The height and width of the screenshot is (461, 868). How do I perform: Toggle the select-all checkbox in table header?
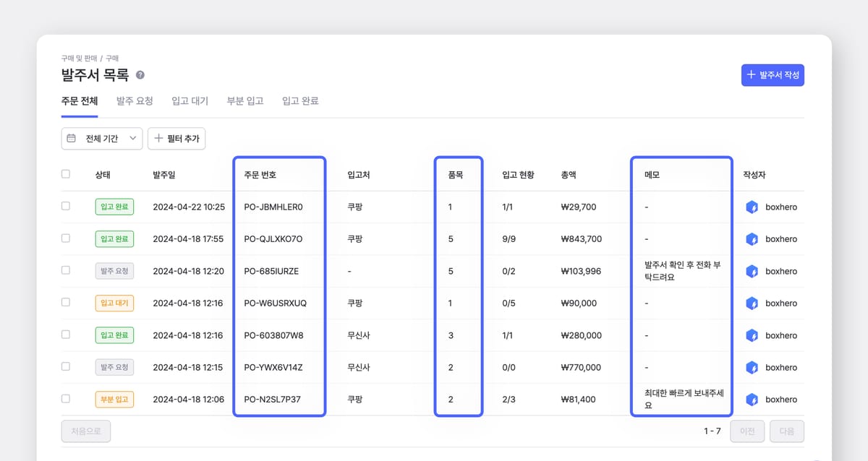pos(66,174)
